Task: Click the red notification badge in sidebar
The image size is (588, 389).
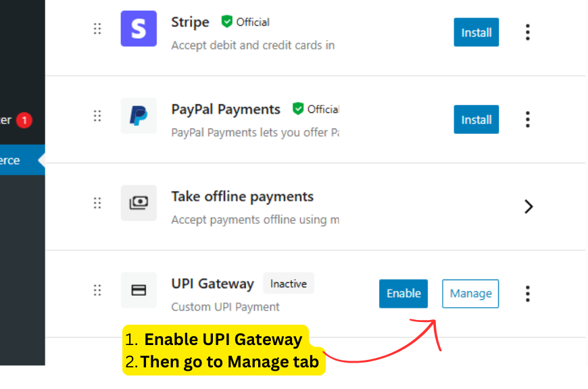Action: point(24,120)
